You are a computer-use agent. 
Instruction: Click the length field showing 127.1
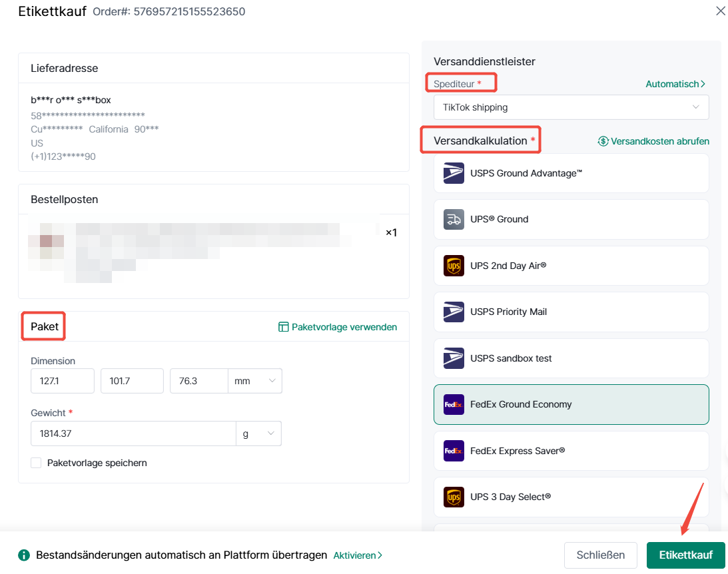coord(62,381)
